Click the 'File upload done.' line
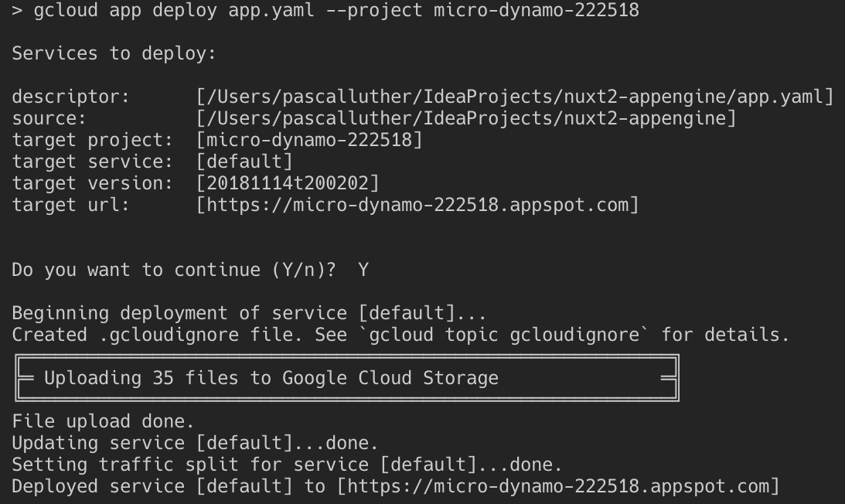Image resolution: width=845 pixels, height=504 pixels. (x=103, y=421)
